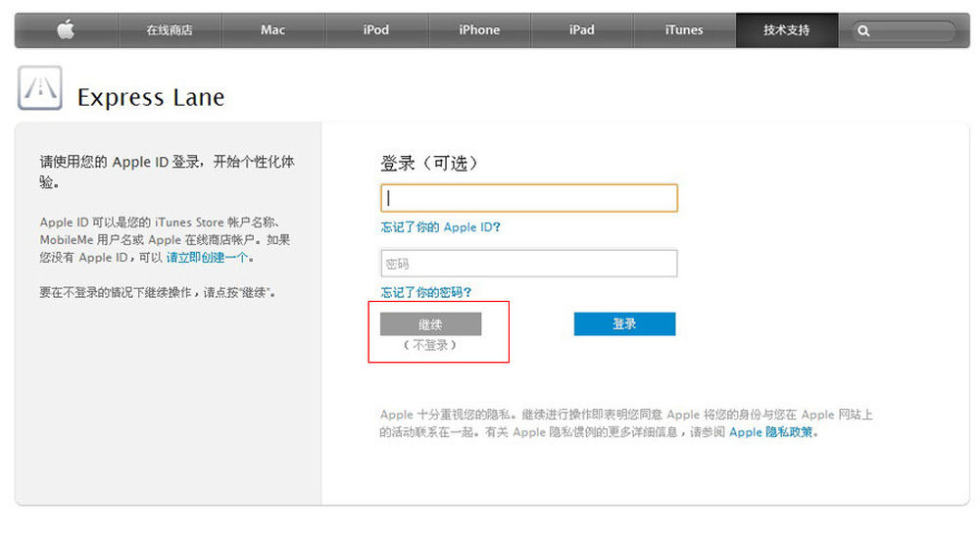
Task: Click the Express Lane road icon
Action: pos(40,87)
